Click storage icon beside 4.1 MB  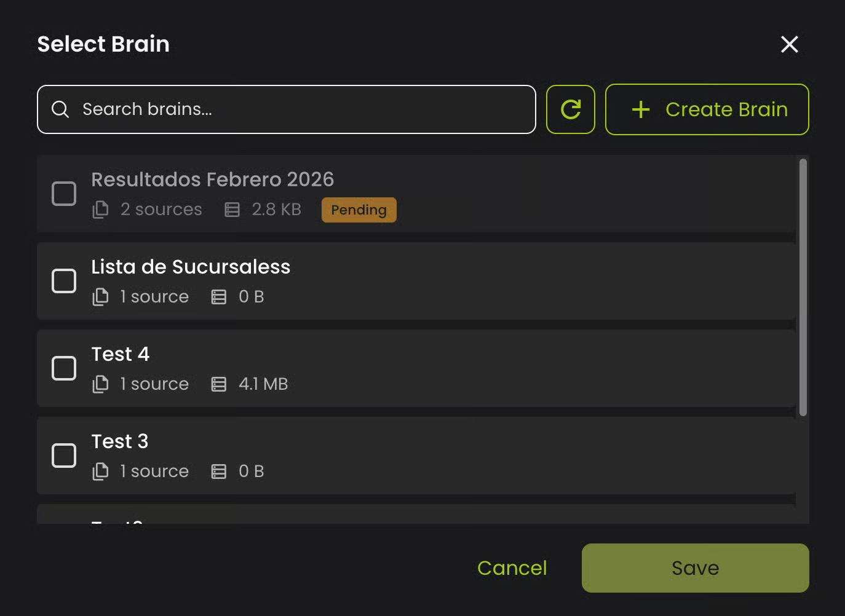219,384
